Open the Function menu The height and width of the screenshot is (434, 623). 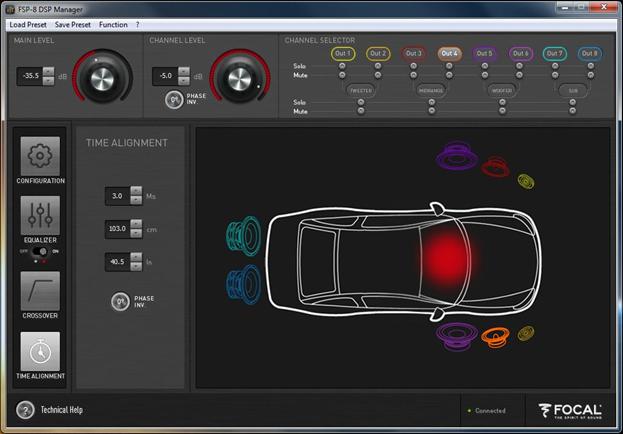point(113,24)
